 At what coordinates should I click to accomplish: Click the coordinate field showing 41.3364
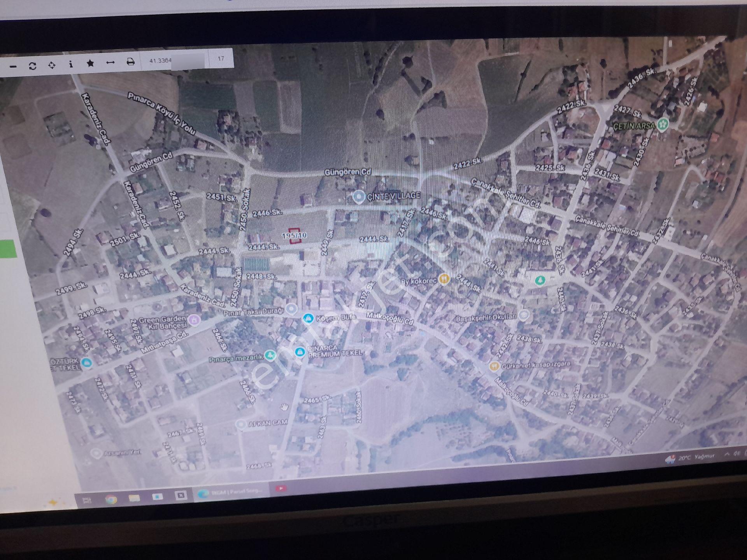coord(174,60)
